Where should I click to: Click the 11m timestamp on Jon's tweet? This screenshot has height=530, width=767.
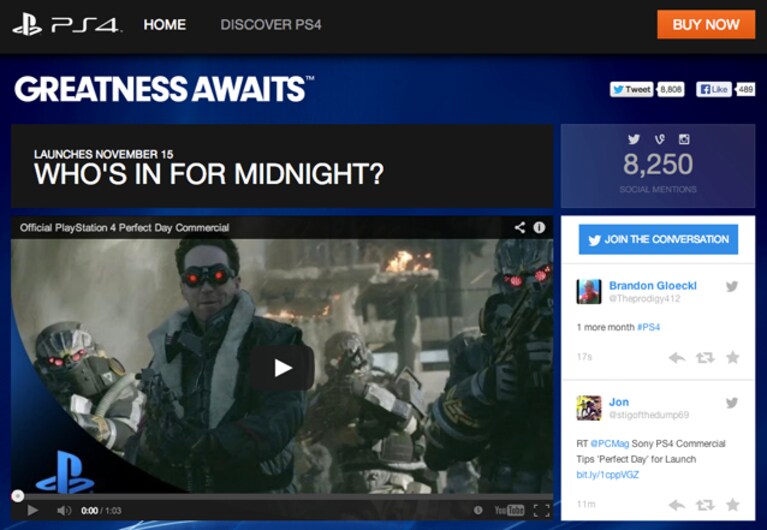tap(586, 504)
